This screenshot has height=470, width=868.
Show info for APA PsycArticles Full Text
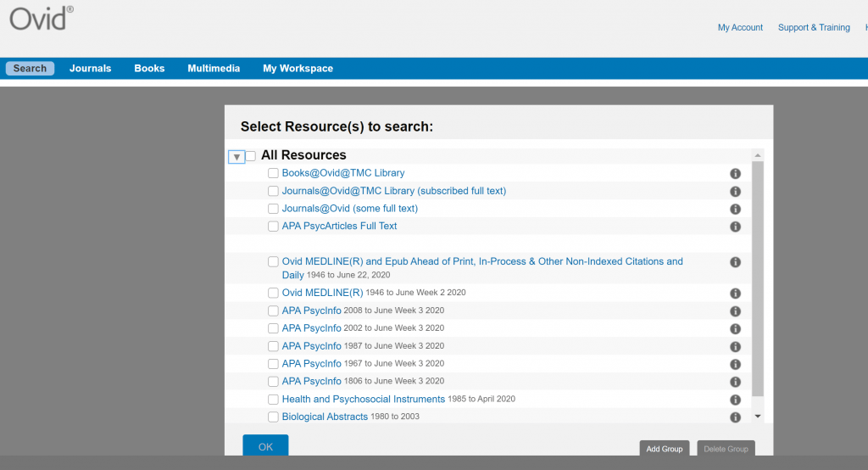pyautogui.click(x=735, y=227)
